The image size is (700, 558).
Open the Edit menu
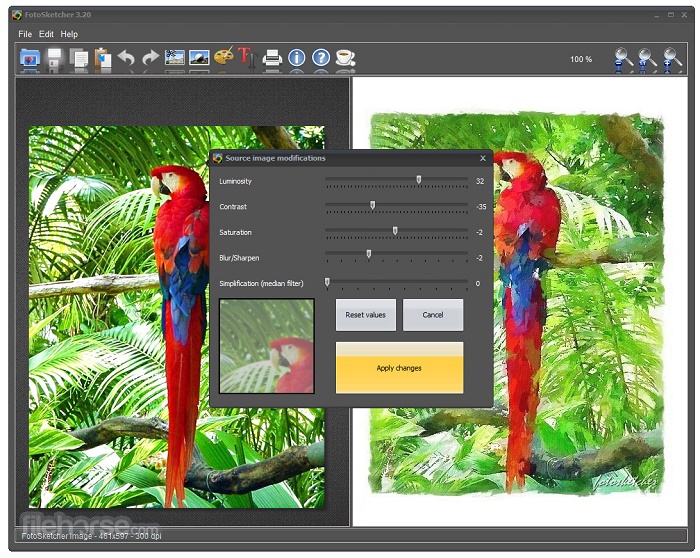tap(47, 34)
